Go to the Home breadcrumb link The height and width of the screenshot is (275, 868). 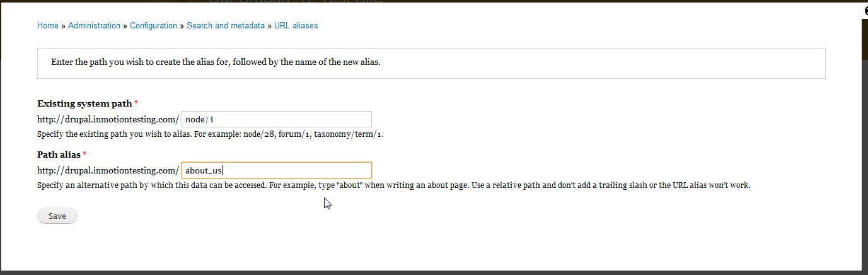tap(48, 26)
